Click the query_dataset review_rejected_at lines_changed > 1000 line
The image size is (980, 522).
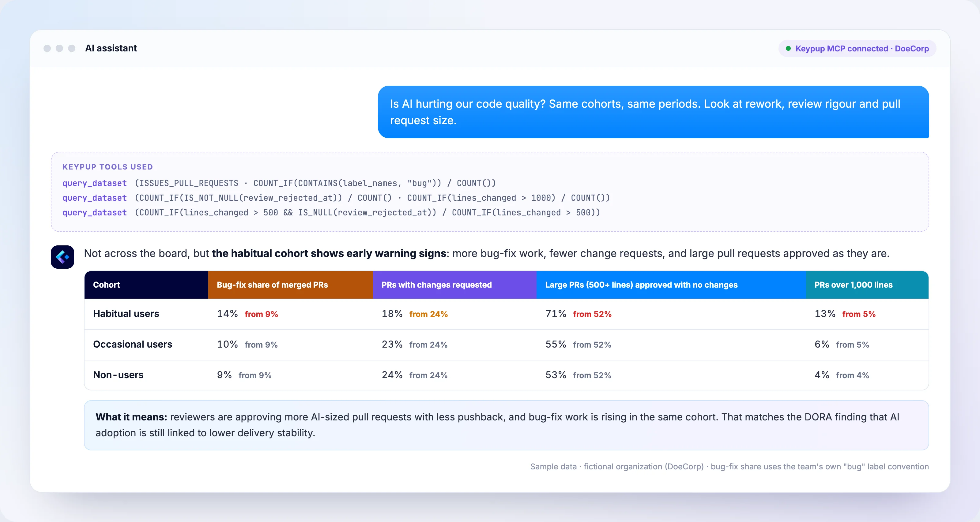(336, 198)
